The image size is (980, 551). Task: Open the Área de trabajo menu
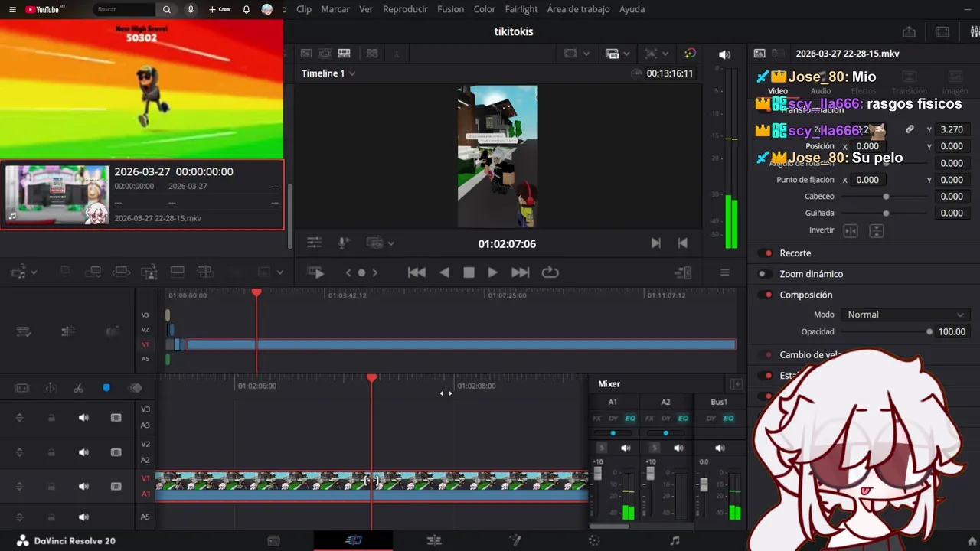point(578,9)
